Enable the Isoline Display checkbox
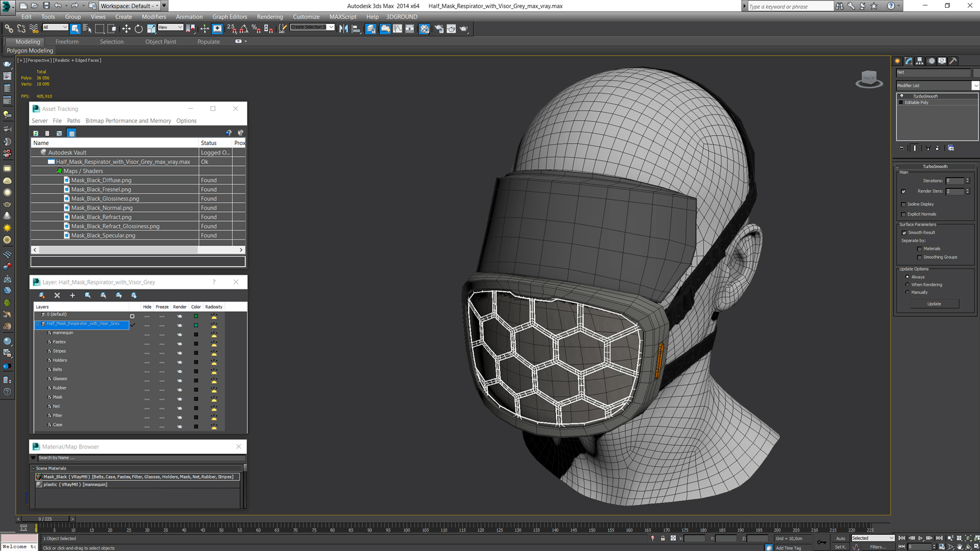The width and height of the screenshot is (980, 551). (903, 204)
